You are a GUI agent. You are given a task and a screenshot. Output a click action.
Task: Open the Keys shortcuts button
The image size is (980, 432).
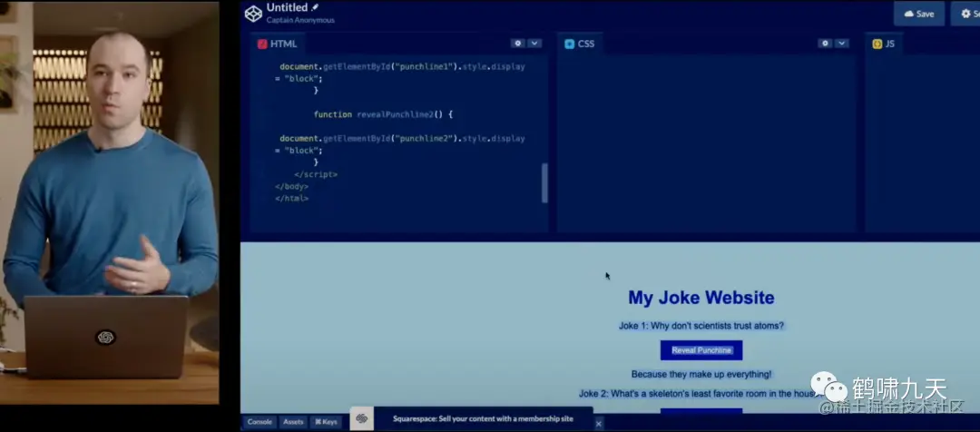click(x=327, y=422)
